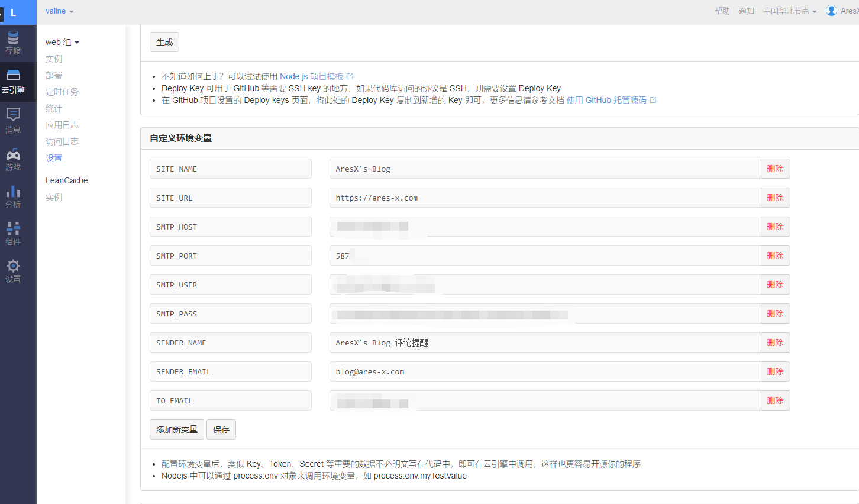The width and height of the screenshot is (859, 504).
Task: Click the SITE_URL value input field
Action: (x=544, y=198)
